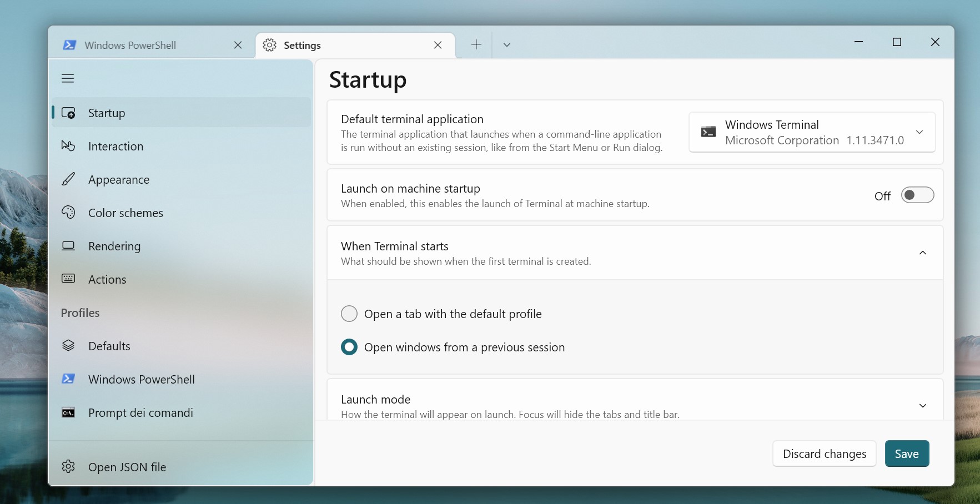Minimize the Terminal window
Image resolution: width=980 pixels, height=504 pixels.
click(858, 42)
